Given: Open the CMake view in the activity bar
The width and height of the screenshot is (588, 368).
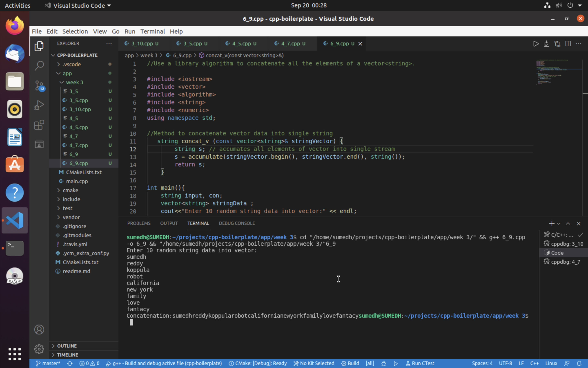Looking at the screenshot, I should coord(39,144).
